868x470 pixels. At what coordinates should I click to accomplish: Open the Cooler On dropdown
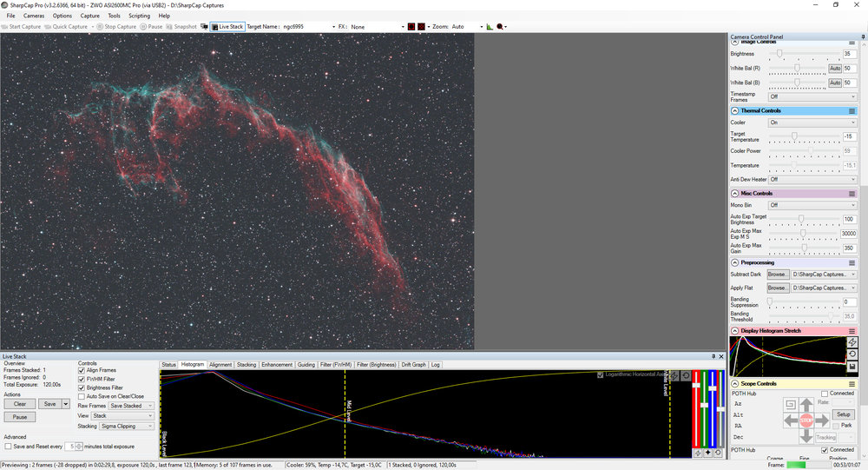812,122
